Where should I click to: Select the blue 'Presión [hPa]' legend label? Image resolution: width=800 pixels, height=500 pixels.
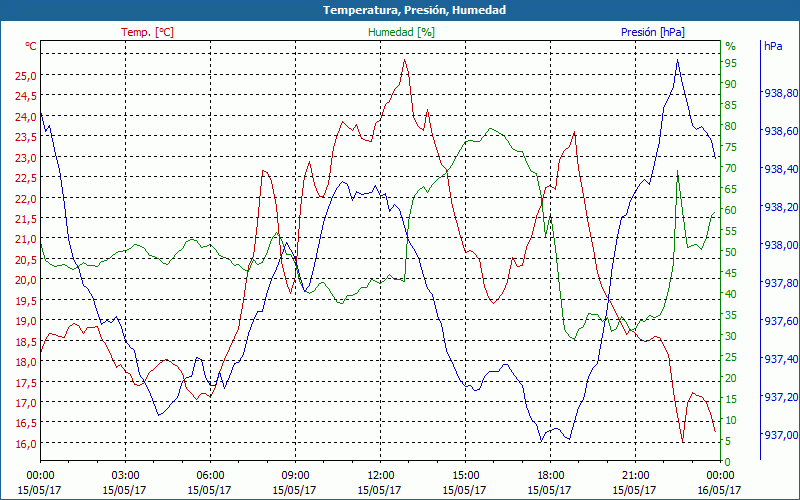653,32
